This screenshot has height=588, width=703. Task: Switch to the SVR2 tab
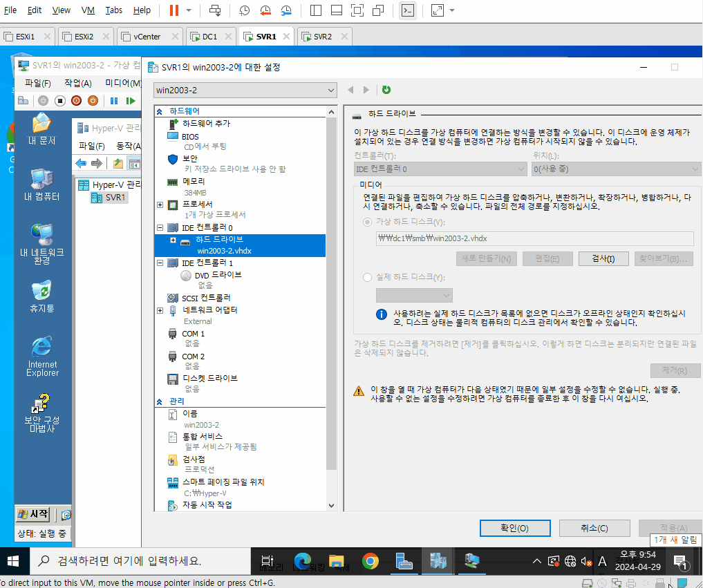coord(323,37)
